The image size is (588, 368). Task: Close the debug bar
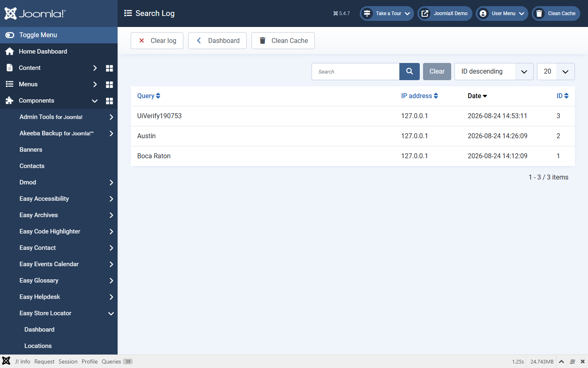pos(583,361)
